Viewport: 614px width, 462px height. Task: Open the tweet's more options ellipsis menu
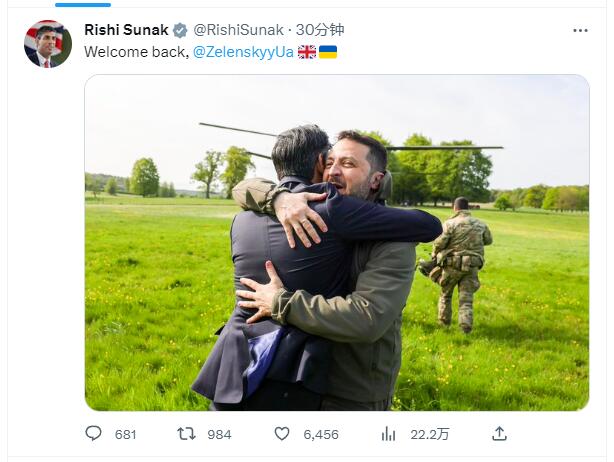(x=580, y=30)
